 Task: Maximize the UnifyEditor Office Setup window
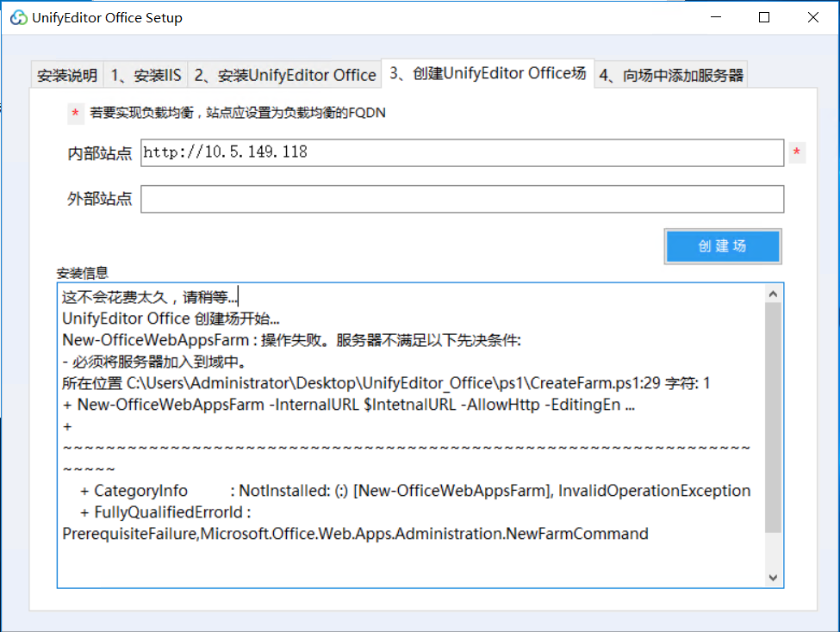pos(764,18)
